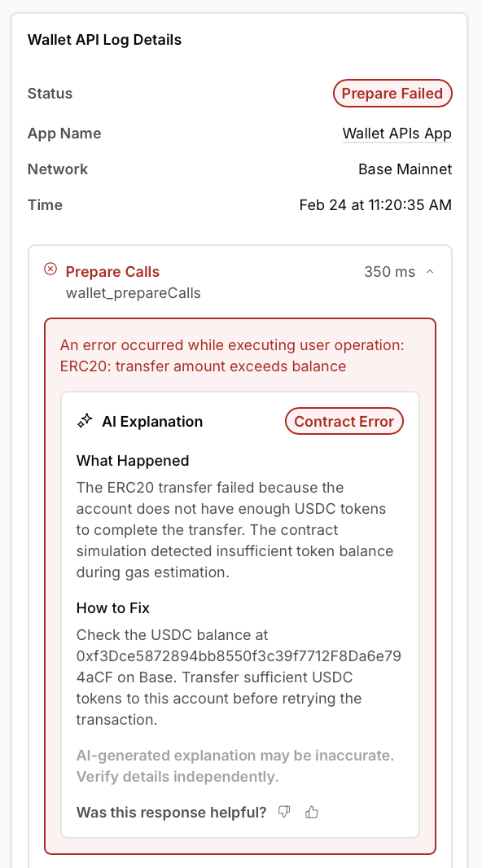
Task: Collapse the Prepare Calls log section
Action: tap(430, 271)
